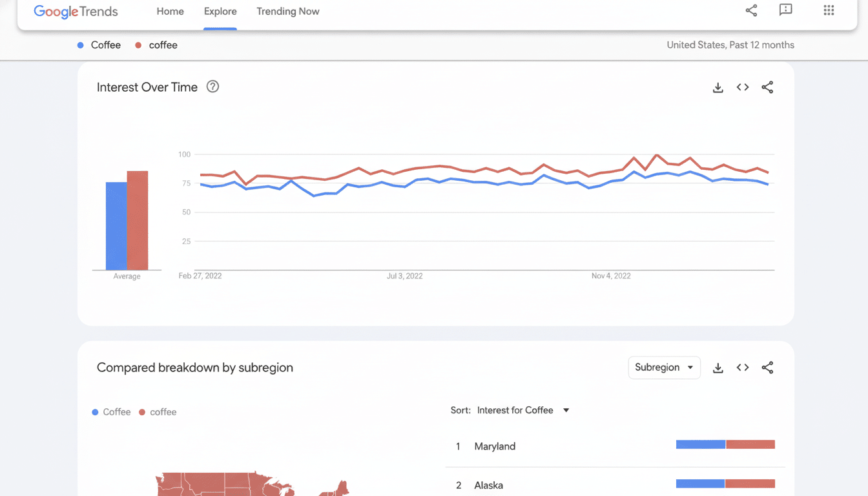The width and height of the screenshot is (868, 496).
Task: Open the Google apps grid
Action: tap(829, 10)
